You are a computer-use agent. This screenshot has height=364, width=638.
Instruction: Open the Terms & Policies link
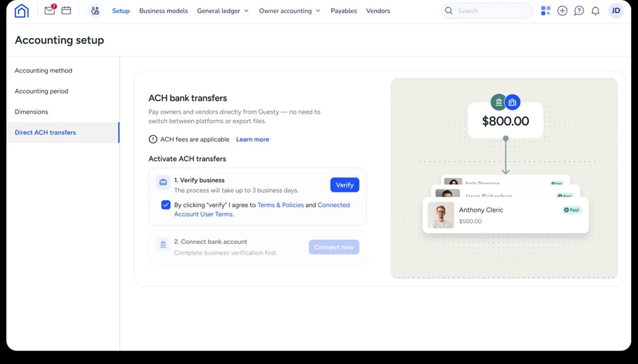[x=280, y=205]
